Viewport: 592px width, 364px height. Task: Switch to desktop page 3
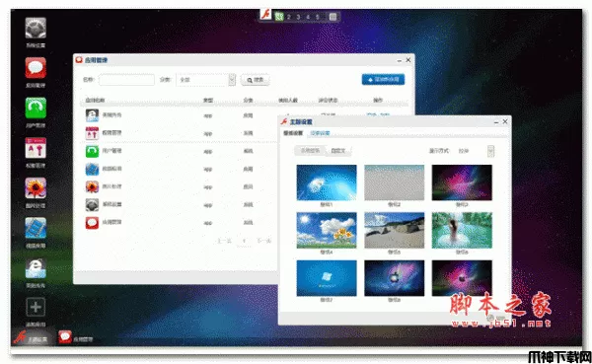298,17
